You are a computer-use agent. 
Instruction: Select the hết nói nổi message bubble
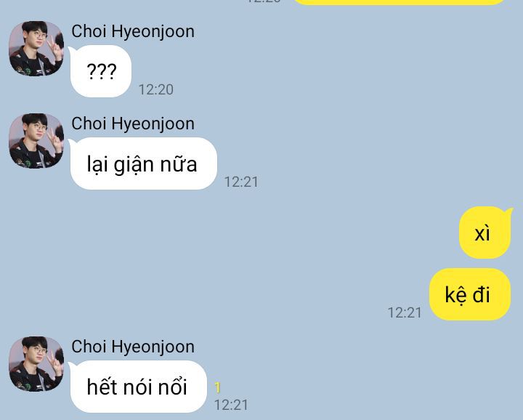(x=138, y=387)
